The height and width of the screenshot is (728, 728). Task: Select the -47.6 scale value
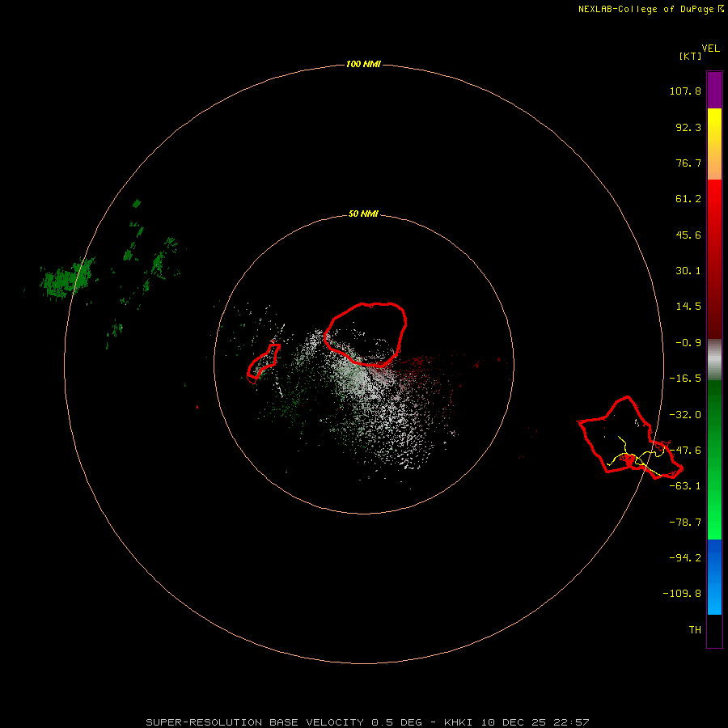(x=685, y=451)
